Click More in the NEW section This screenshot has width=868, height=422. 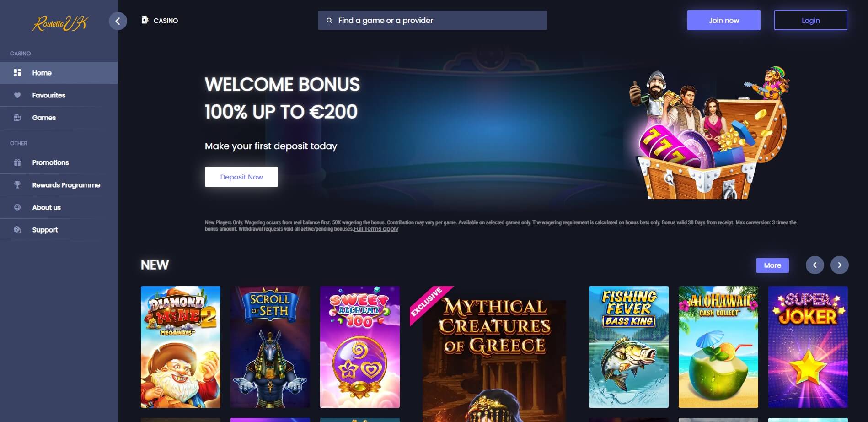click(x=772, y=265)
